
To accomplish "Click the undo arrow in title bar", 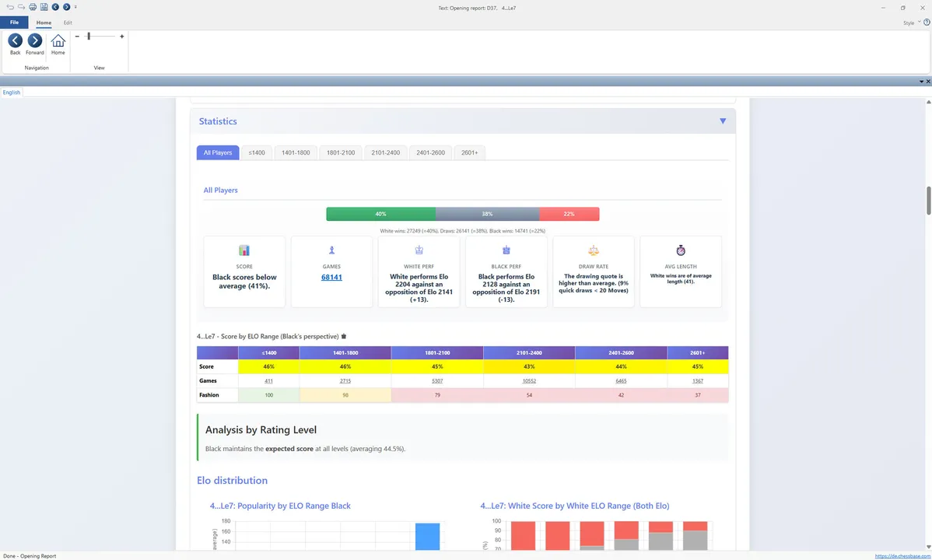I will tap(10, 7).
